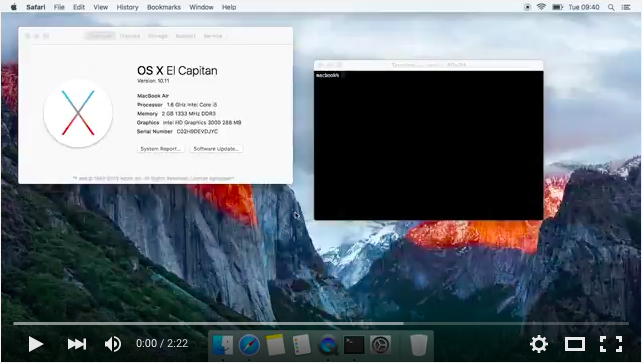Select the Displays tab in About This Mac
642x363 pixels.
130,36
